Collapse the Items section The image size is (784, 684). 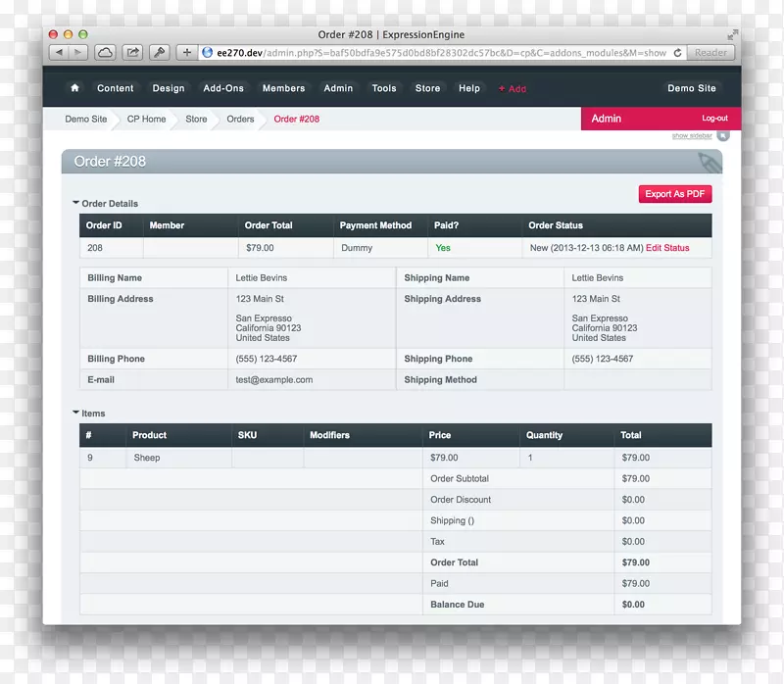click(76, 413)
